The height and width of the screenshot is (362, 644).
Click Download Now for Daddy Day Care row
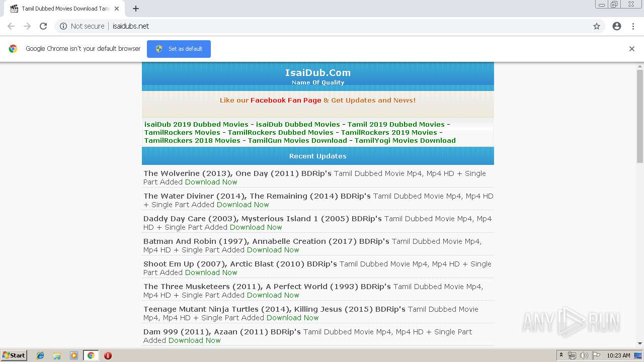(x=256, y=227)
